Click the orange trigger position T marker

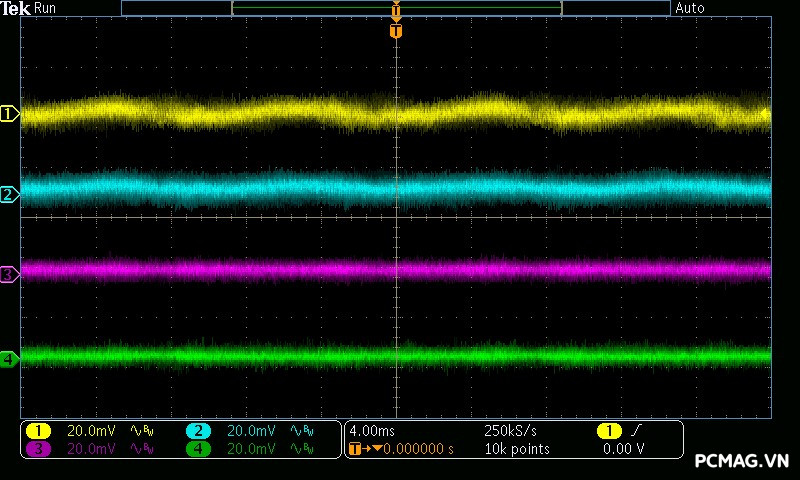tap(396, 31)
